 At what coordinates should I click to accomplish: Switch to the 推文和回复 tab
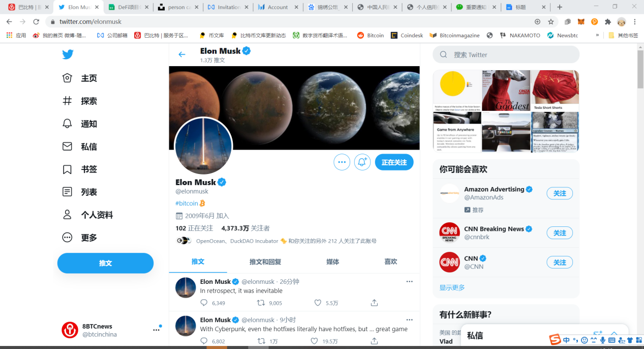(265, 261)
